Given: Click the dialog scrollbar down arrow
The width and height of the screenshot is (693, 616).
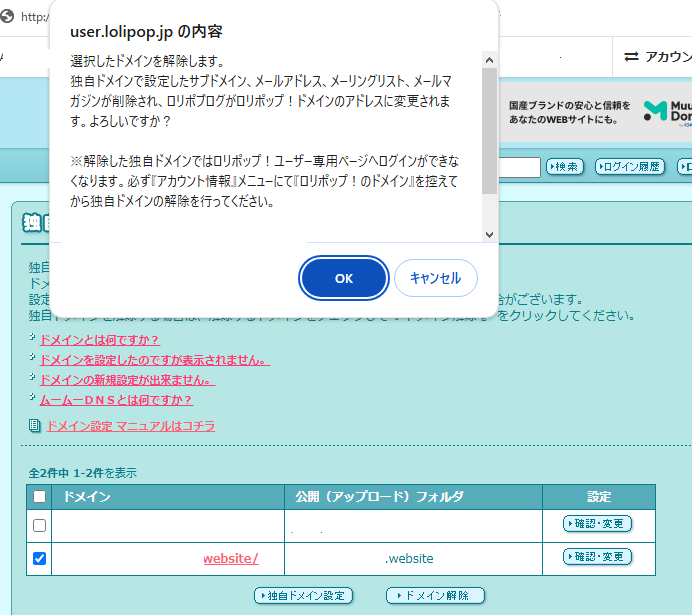Looking at the screenshot, I should [x=489, y=234].
